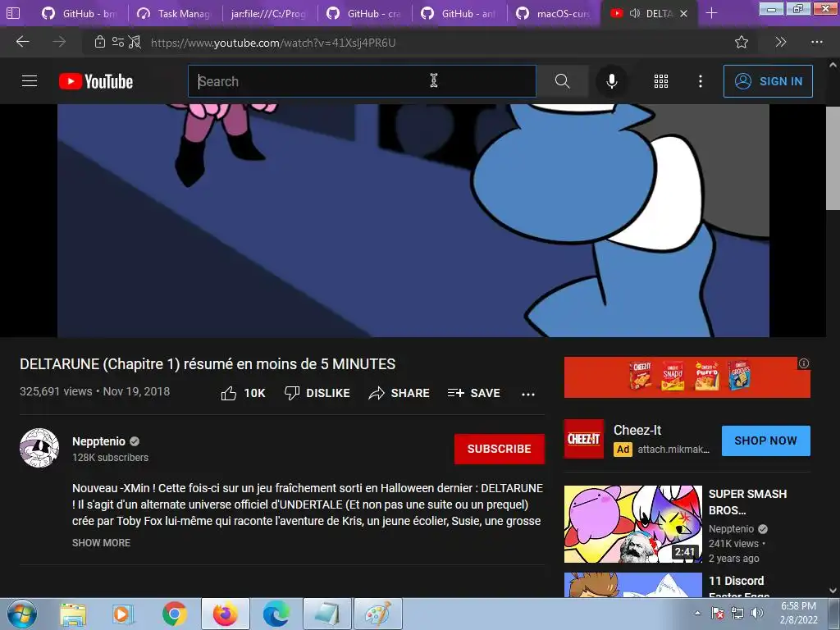This screenshot has height=630, width=840.
Task: Open the Action Center flag icon
Action: click(717, 613)
